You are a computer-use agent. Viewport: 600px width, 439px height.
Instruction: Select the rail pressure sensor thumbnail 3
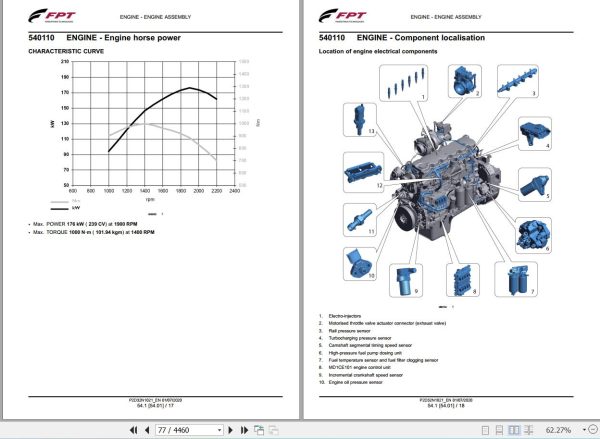517,81
